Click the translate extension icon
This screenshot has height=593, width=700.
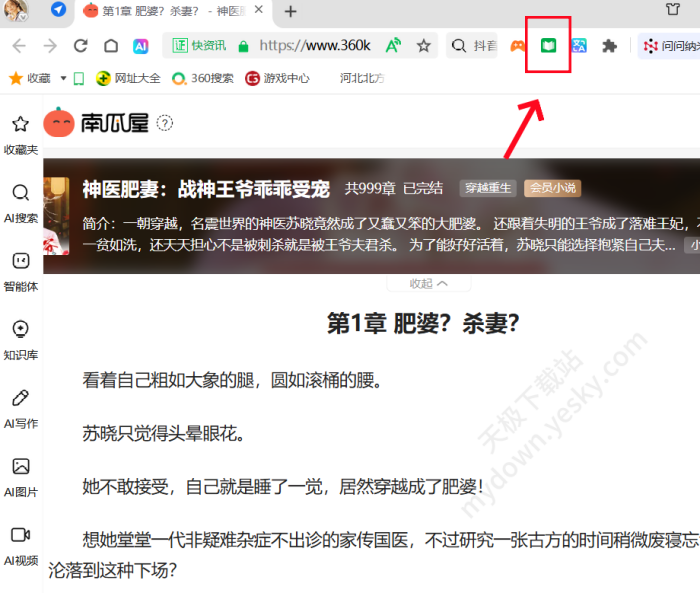[579, 46]
